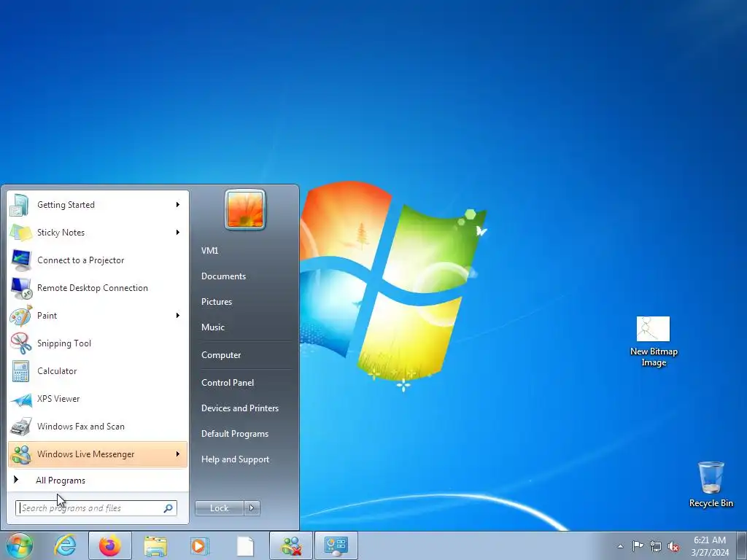Screen dimensions: 747x560
Task: Open shutdown options arrow next to Lock
Action: (x=252, y=508)
